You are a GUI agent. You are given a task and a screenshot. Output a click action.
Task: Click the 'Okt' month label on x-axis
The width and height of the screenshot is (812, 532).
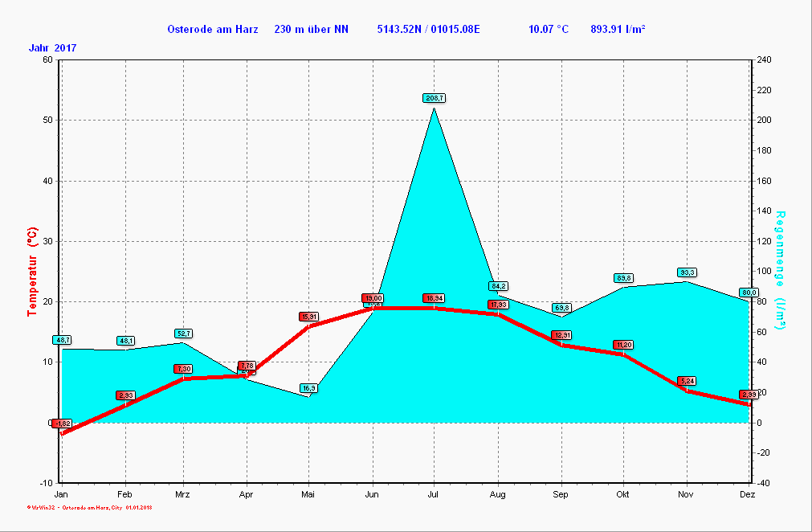[623, 494]
